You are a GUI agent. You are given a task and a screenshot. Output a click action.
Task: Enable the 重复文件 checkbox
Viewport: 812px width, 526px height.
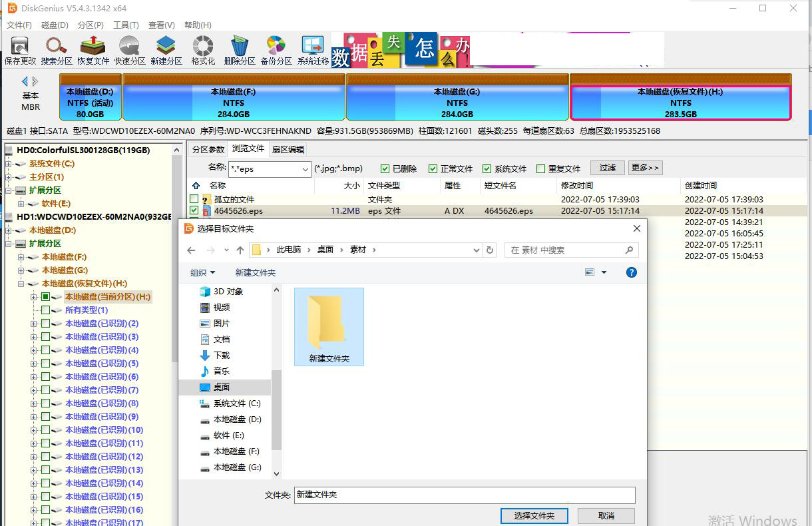[541, 169]
